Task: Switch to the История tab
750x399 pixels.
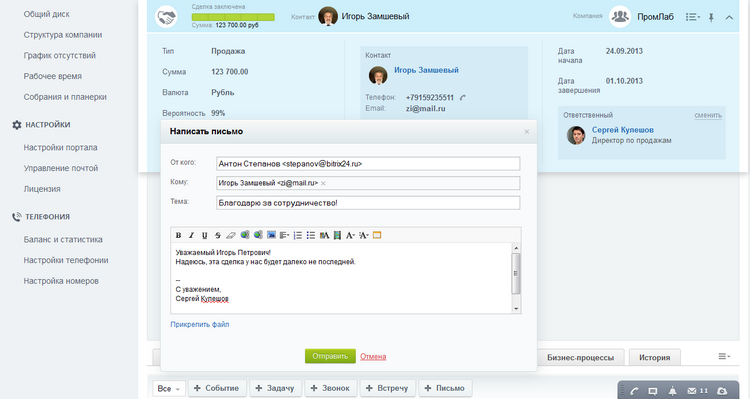Action: pos(654,357)
